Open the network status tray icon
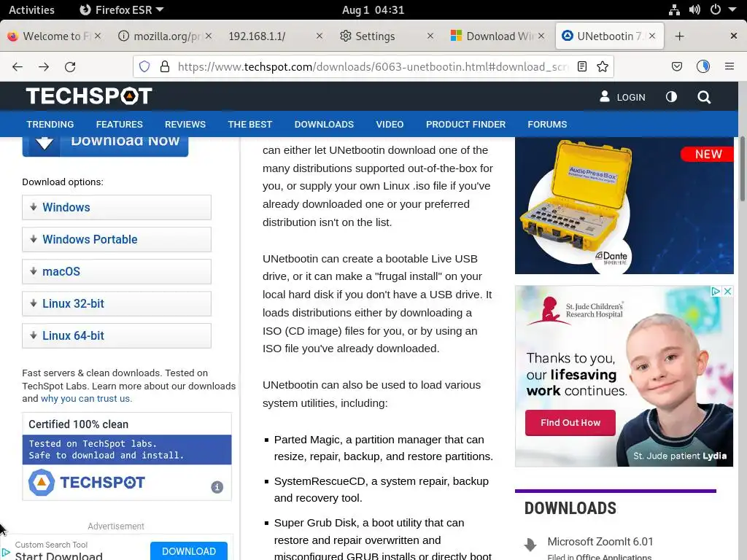Viewport: 747px width, 560px height. tap(674, 9)
